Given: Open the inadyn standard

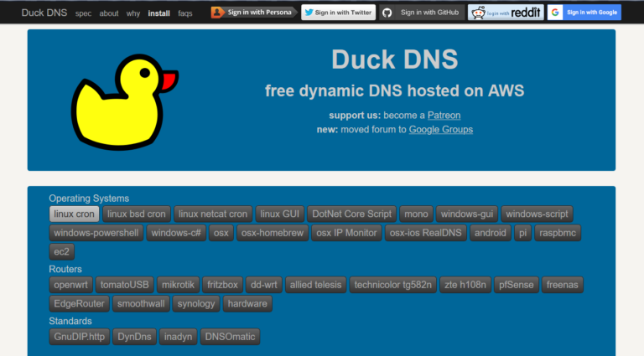Looking at the screenshot, I should 179,337.
